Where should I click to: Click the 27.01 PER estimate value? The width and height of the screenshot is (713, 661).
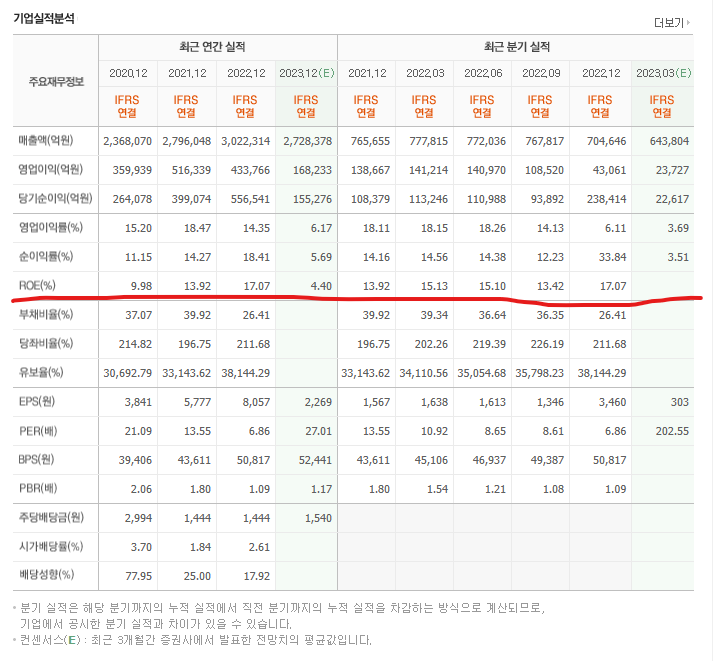[318, 431]
